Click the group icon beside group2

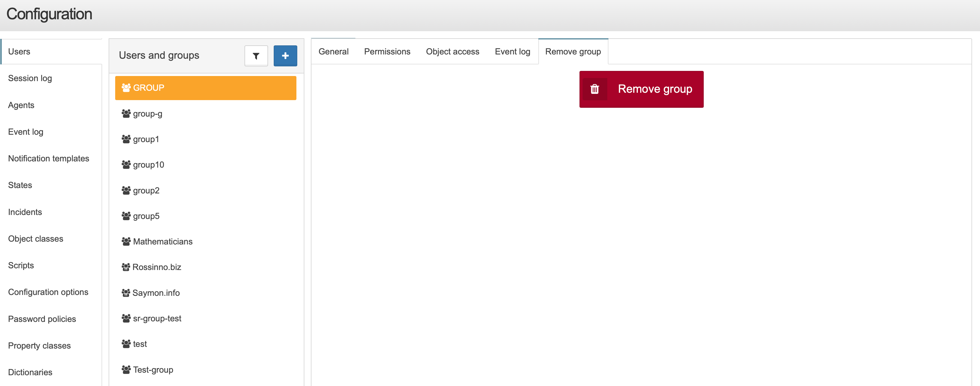coord(126,190)
